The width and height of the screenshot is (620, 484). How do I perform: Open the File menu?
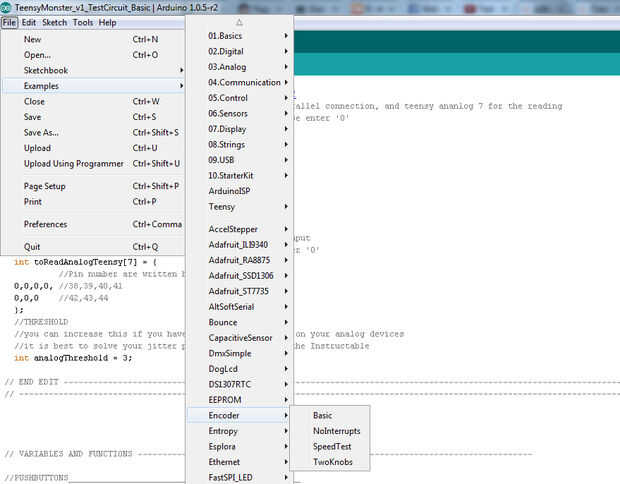[x=9, y=23]
